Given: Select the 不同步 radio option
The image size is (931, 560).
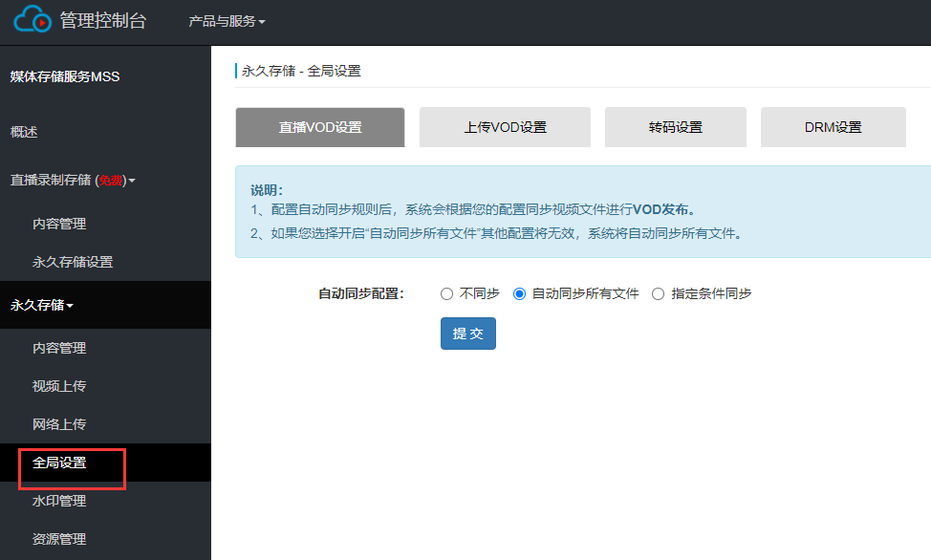Looking at the screenshot, I should 446,294.
